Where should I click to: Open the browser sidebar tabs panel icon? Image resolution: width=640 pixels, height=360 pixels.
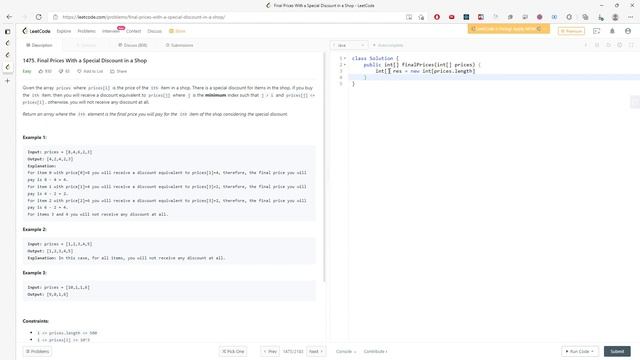(x=7, y=31)
